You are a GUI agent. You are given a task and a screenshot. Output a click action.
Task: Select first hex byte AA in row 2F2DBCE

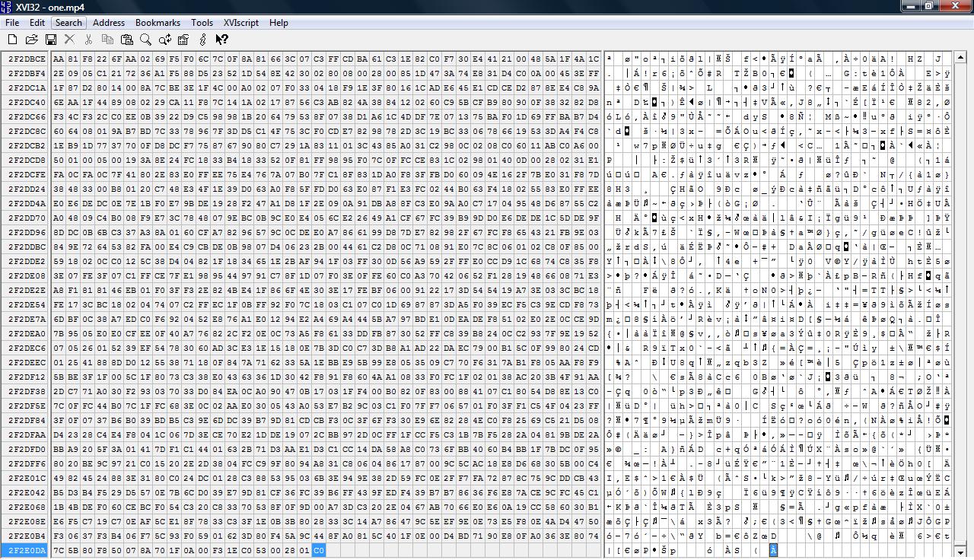point(59,59)
